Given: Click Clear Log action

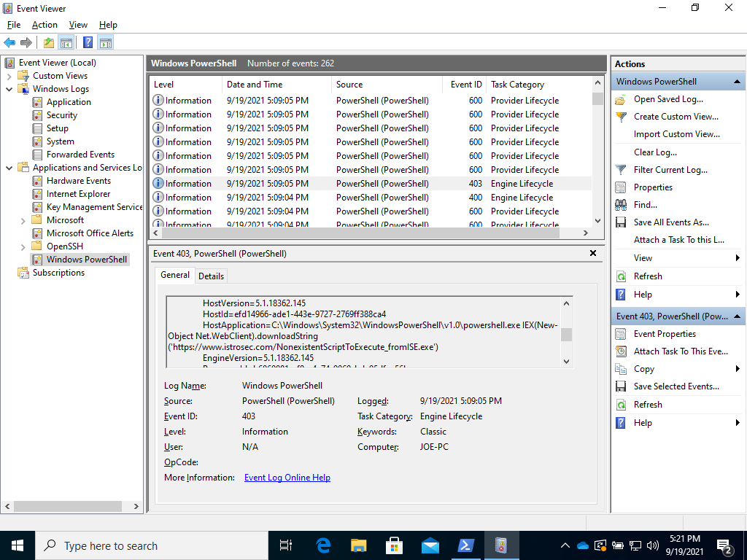Looking at the screenshot, I should pyautogui.click(x=655, y=152).
